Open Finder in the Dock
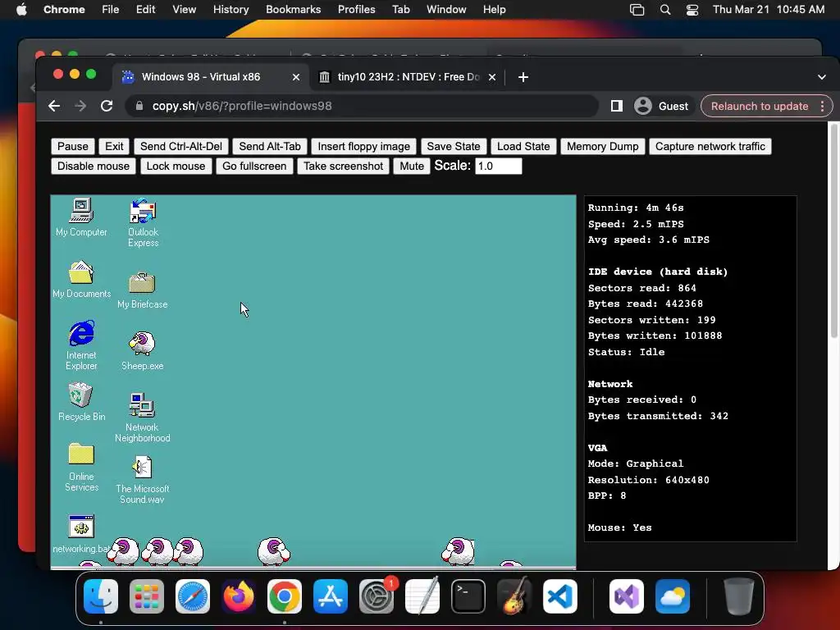This screenshot has width=840, height=630. (101, 596)
